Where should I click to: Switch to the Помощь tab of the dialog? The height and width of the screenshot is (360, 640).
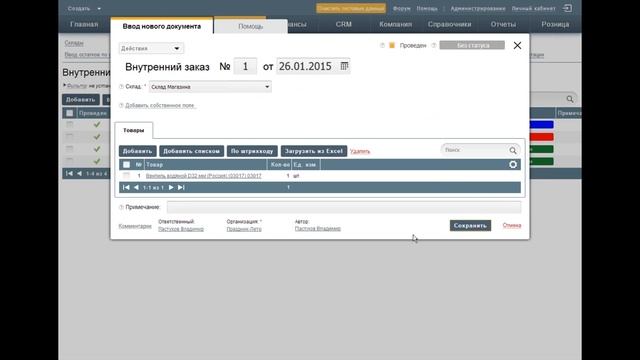click(x=251, y=26)
